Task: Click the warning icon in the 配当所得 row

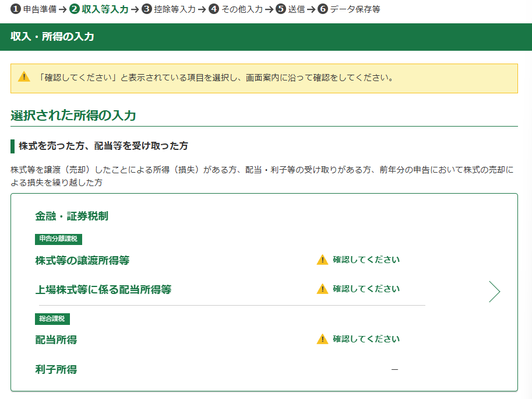Action: click(322, 339)
